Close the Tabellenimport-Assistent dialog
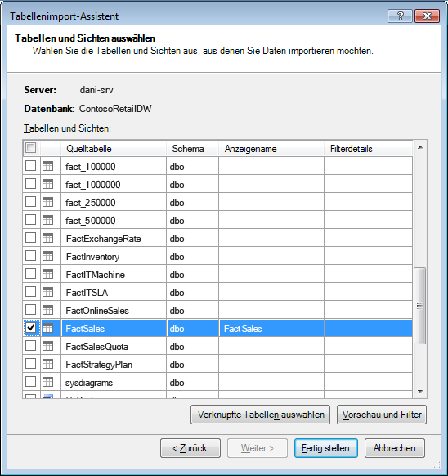This screenshot has width=448, height=476. tap(427, 16)
